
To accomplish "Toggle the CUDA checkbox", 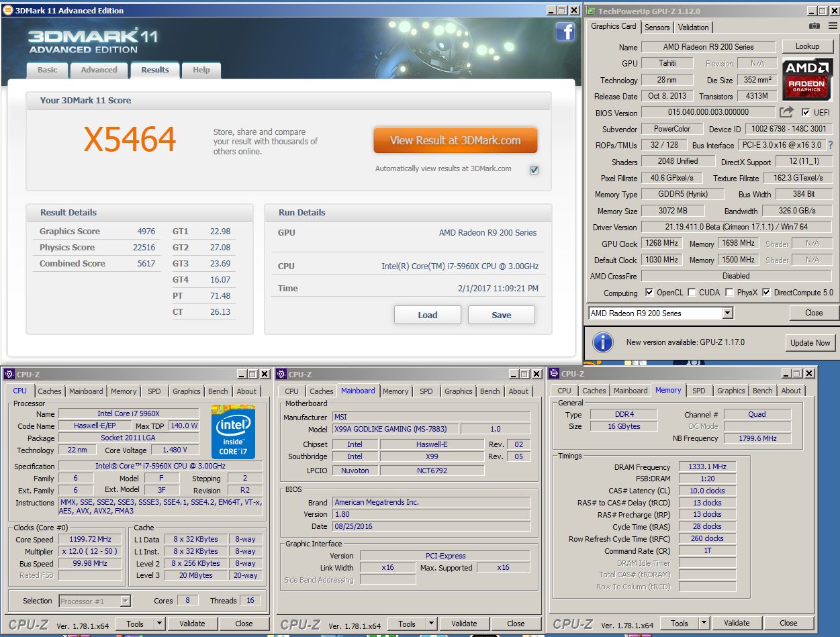I will point(692,293).
